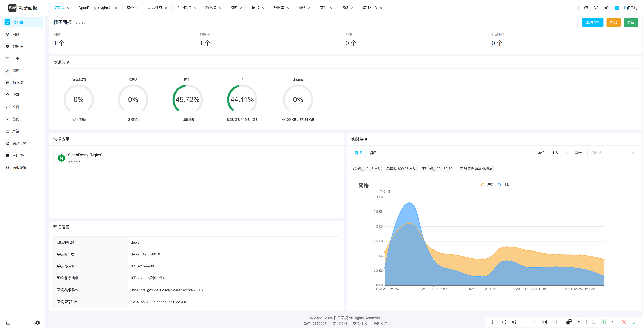Open 应用中心 in the sidebar
The width and height of the screenshot is (644, 329).
[23, 155]
